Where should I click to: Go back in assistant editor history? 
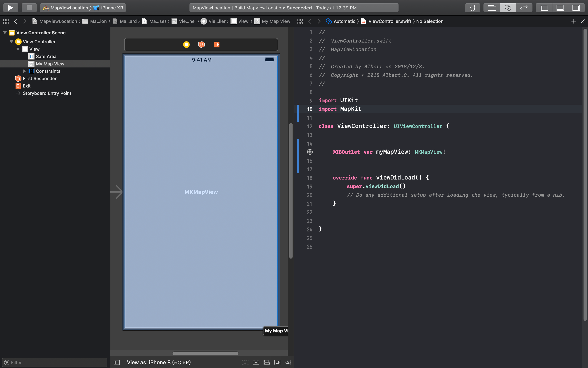tap(310, 21)
